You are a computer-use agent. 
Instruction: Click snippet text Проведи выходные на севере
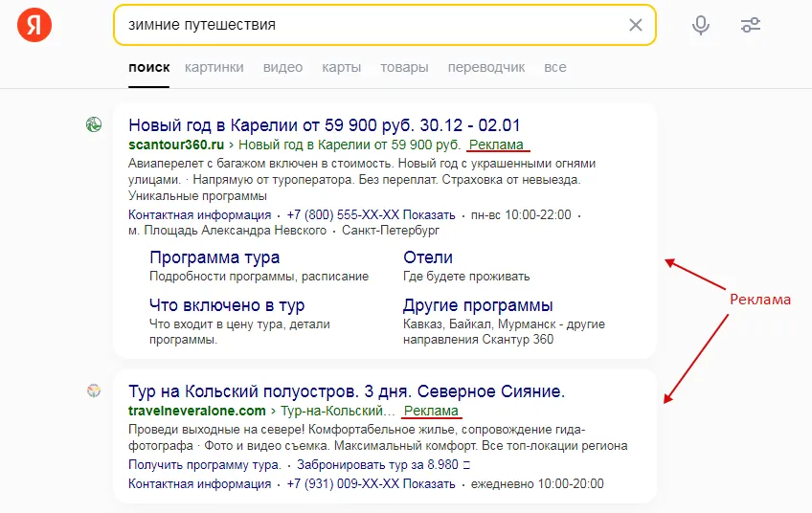coord(378,437)
